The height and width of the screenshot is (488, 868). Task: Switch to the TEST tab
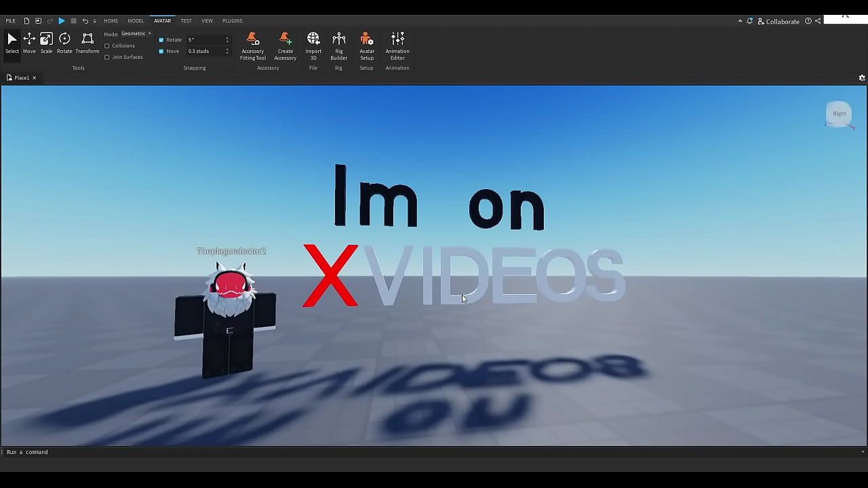pos(186,21)
